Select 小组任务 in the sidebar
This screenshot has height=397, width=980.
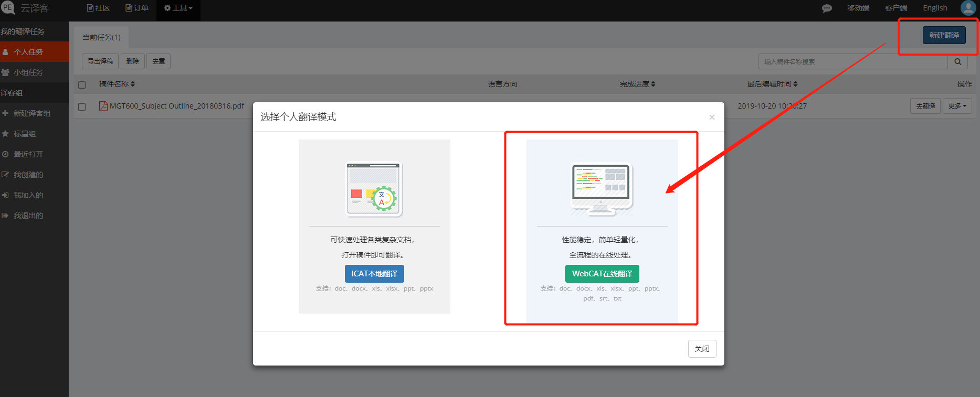pyautogui.click(x=34, y=72)
